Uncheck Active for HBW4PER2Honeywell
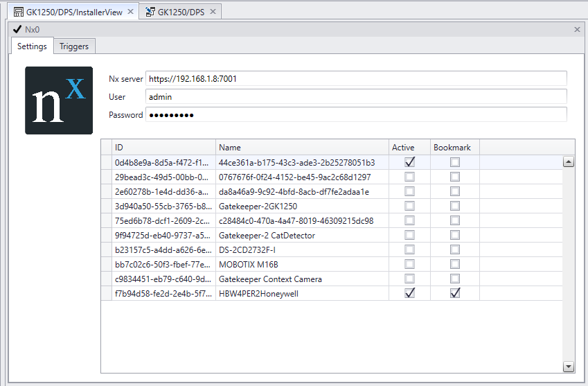The width and height of the screenshot is (588, 386). pyautogui.click(x=409, y=293)
